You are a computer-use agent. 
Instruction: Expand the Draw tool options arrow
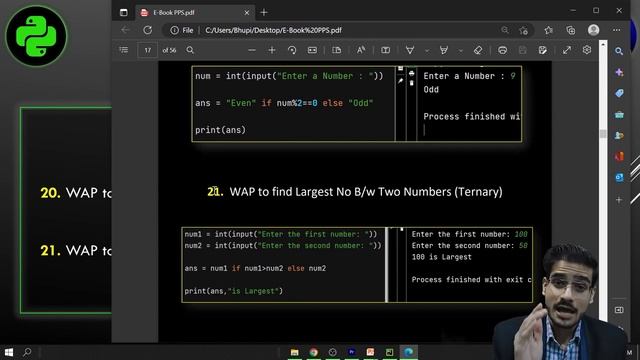[427, 51]
